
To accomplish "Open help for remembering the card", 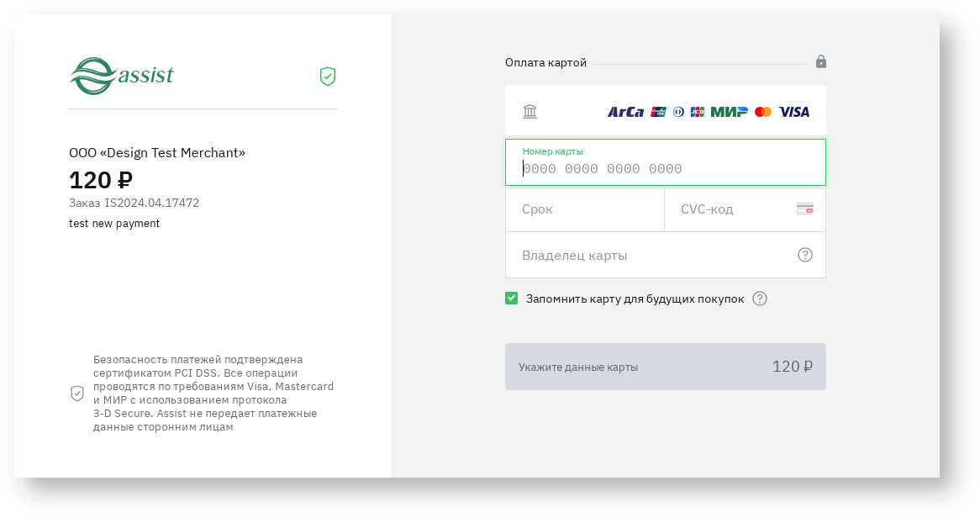I will coord(760,299).
